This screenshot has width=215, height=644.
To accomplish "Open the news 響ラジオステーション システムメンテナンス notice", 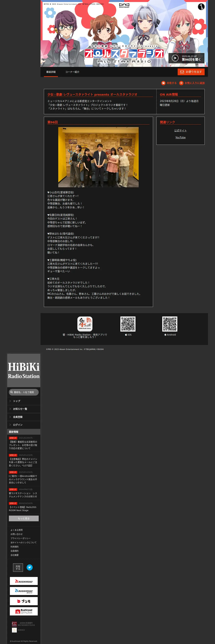I will [23, 495].
